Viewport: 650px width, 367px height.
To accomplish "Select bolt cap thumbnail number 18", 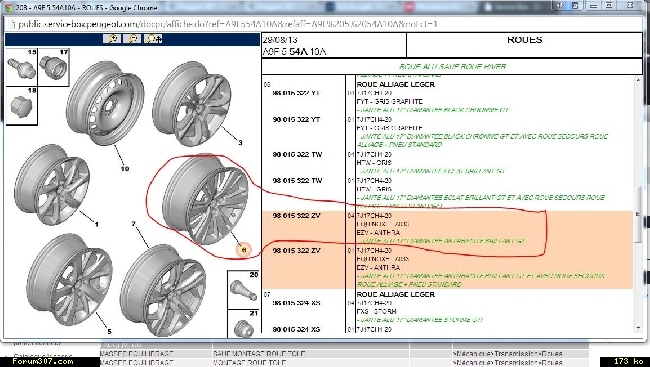I will (x=21, y=105).
